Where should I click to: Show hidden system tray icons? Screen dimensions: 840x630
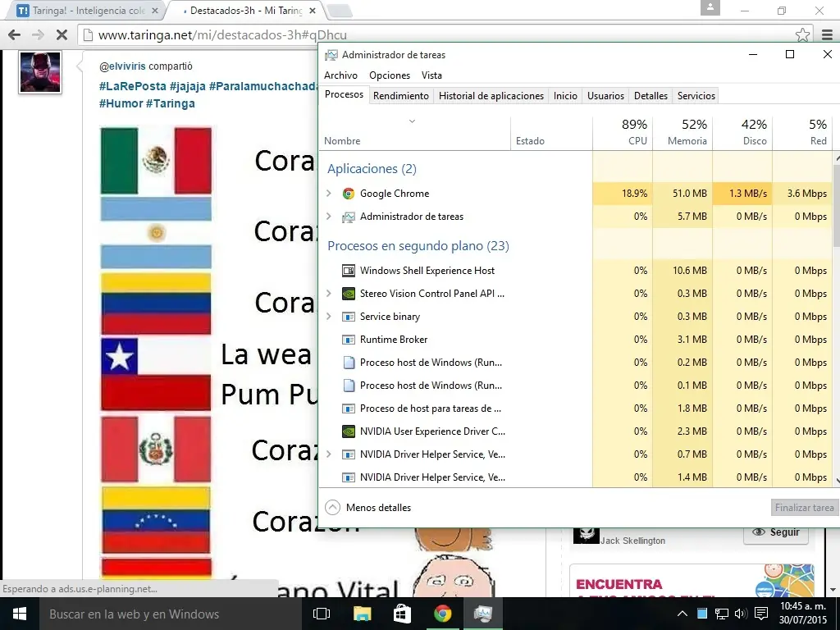tap(682, 614)
